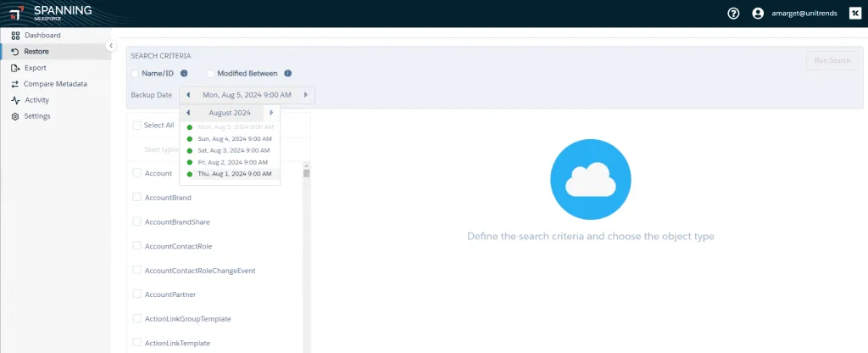Go to previous month in calendar popup
Image resolution: width=868 pixels, height=353 pixels.
[x=188, y=113]
